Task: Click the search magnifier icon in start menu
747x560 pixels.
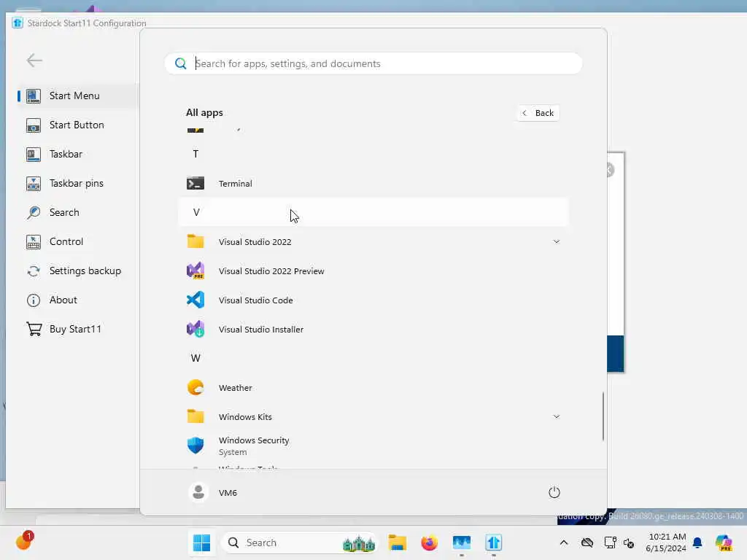Action: [x=181, y=63]
